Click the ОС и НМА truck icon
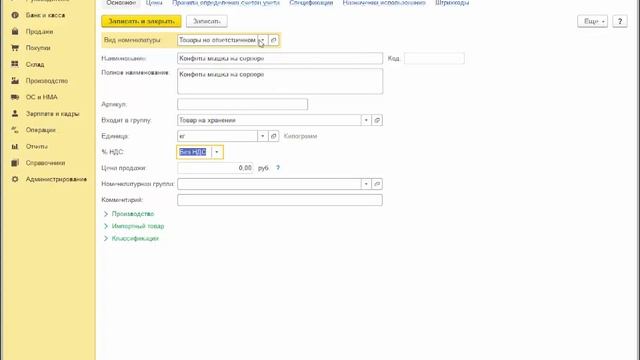640x360 pixels. click(15, 97)
